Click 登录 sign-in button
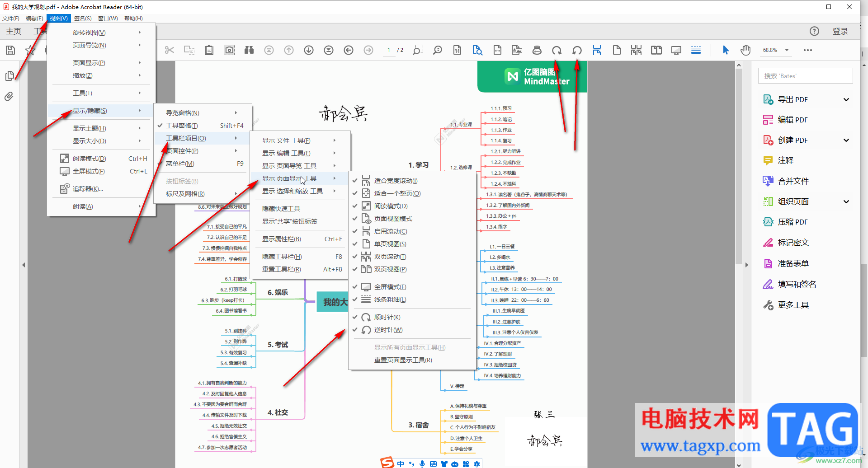Viewport: 868px width, 468px height. [840, 31]
